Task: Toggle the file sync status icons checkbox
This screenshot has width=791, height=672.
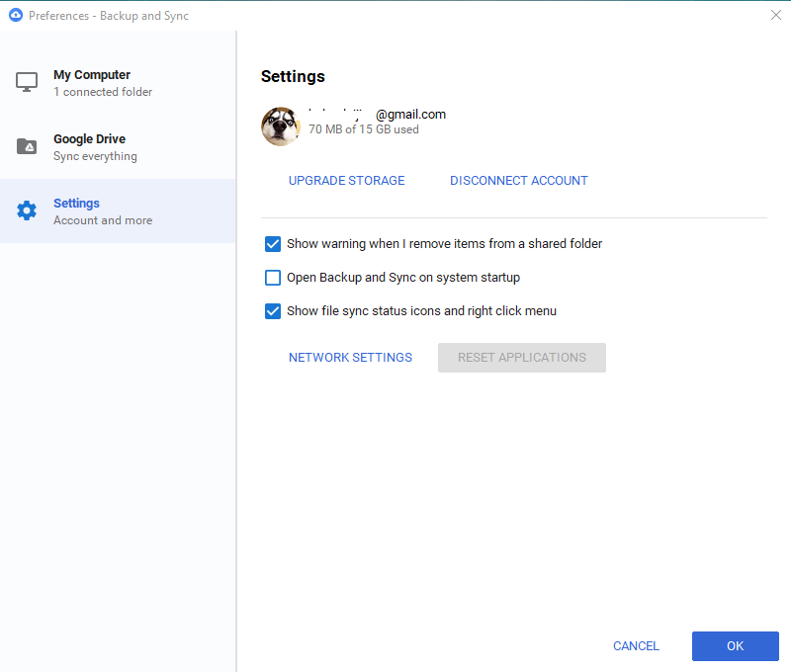Action: tap(273, 311)
